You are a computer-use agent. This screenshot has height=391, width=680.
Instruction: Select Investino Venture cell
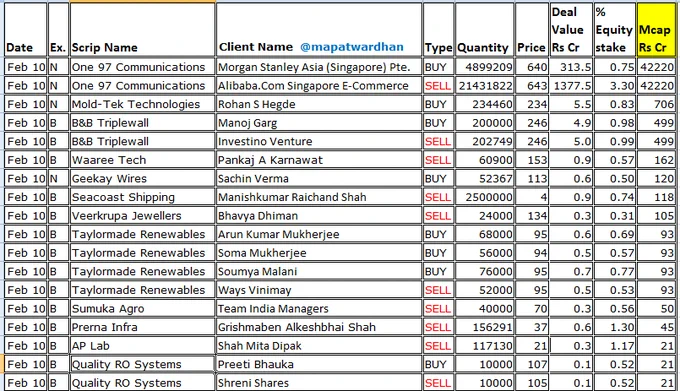pos(319,142)
